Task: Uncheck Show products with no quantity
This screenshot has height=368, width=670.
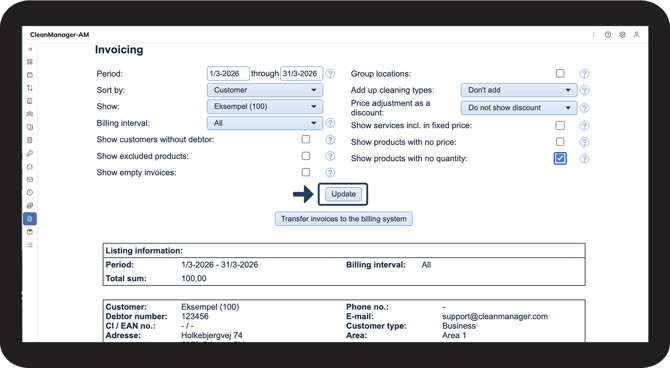Action: pos(560,158)
